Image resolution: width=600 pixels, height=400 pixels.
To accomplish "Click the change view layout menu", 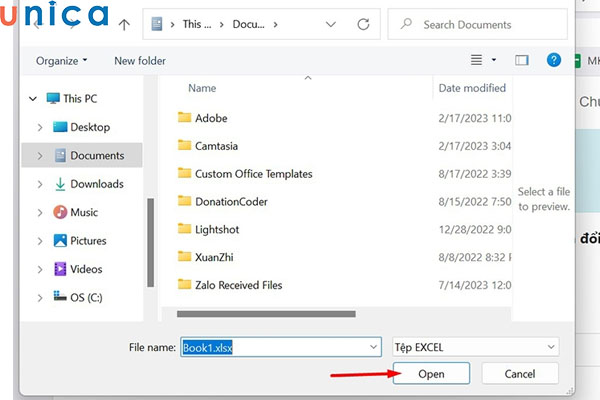I will (x=483, y=60).
